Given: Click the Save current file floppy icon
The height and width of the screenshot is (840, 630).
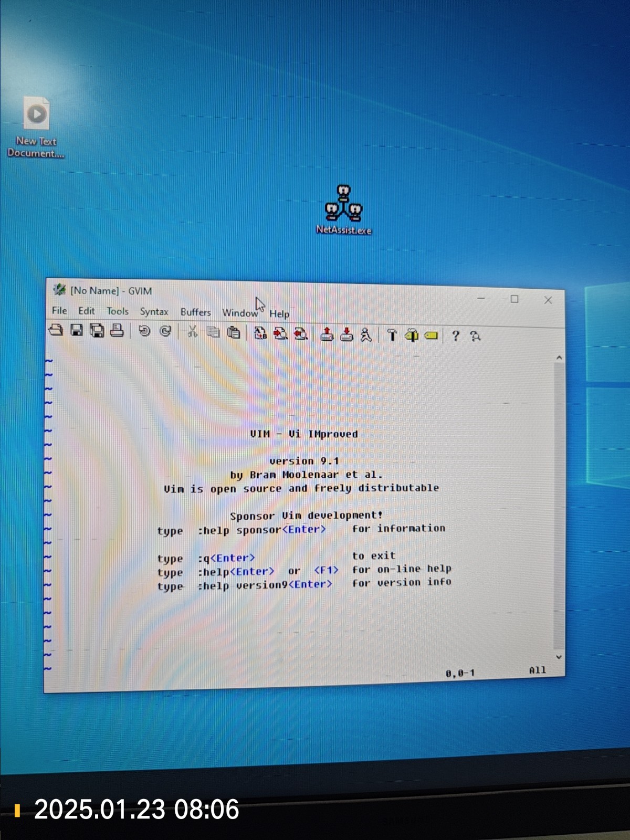Looking at the screenshot, I should pos(77,330).
